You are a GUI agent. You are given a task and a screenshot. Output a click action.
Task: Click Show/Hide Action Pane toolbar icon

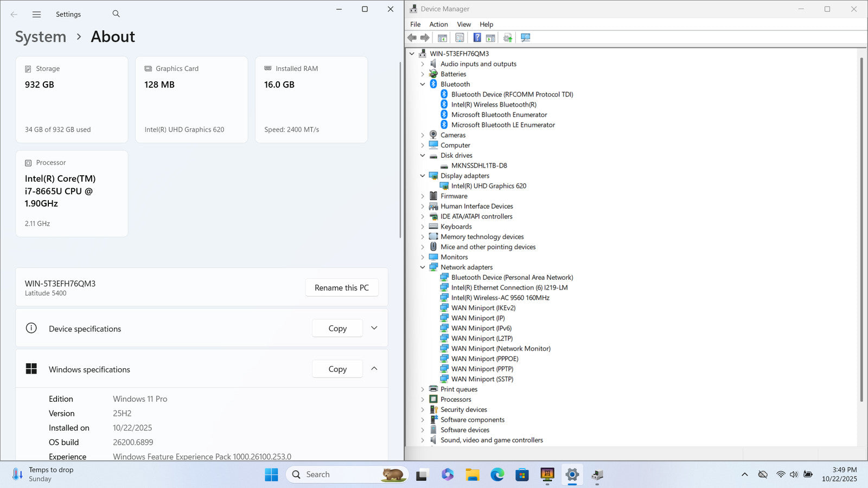click(x=490, y=37)
